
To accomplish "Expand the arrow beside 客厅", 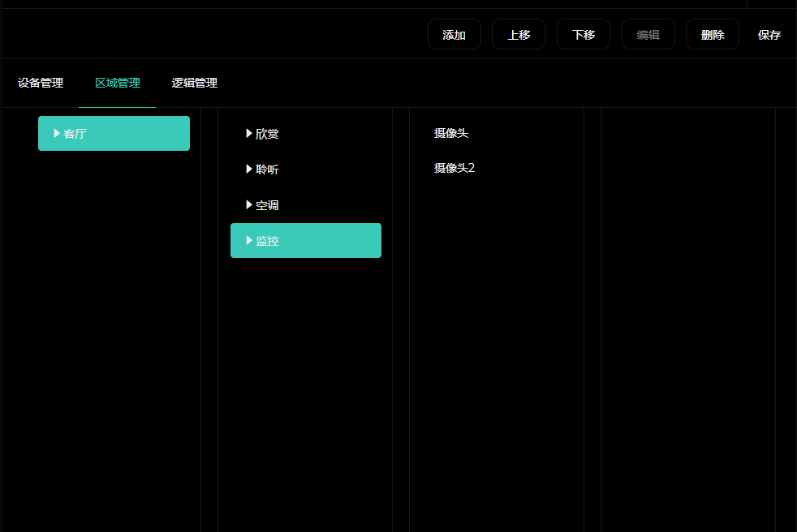I will (57, 134).
